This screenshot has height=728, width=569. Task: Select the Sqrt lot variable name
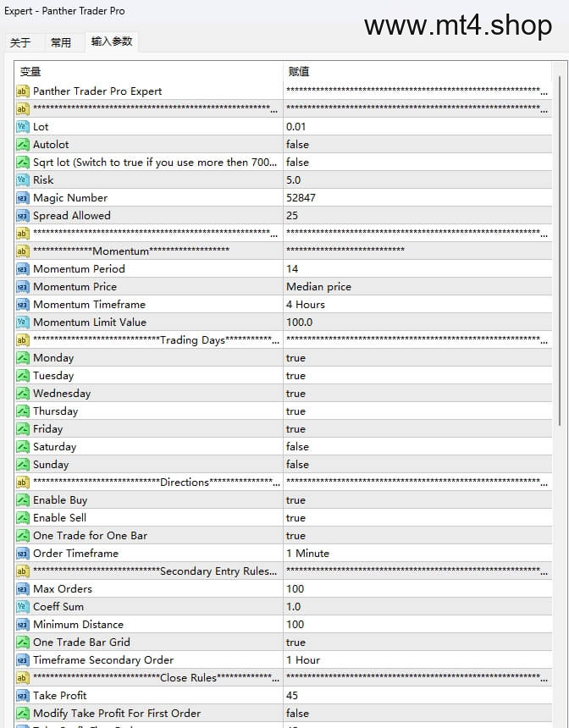(155, 162)
